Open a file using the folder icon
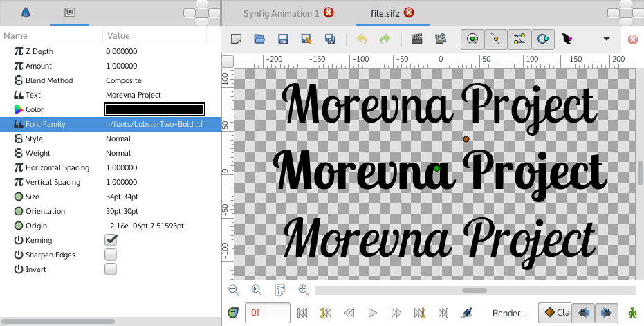This screenshot has width=644, height=326. pos(259,39)
